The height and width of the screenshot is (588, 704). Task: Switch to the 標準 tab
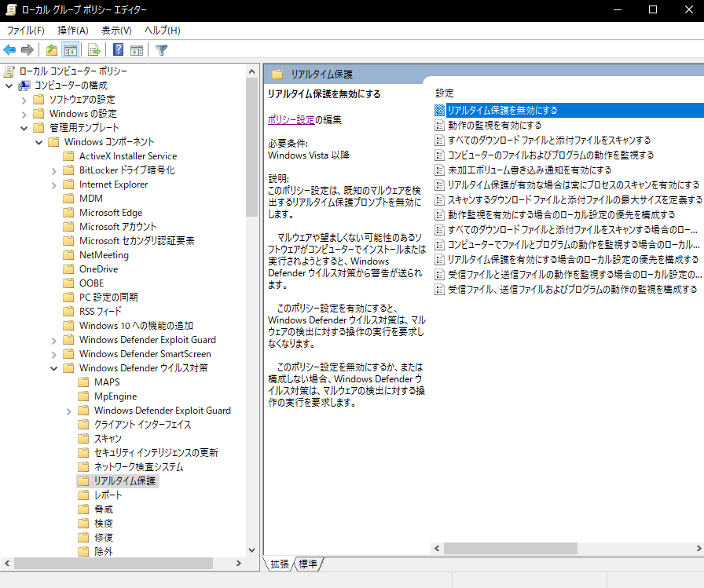(x=308, y=564)
